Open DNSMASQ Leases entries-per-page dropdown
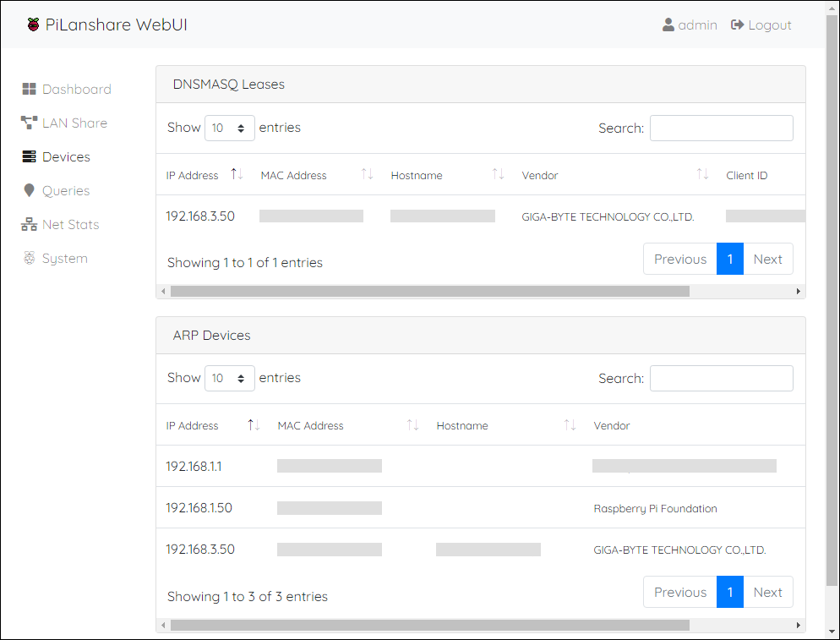 pos(229,128)
